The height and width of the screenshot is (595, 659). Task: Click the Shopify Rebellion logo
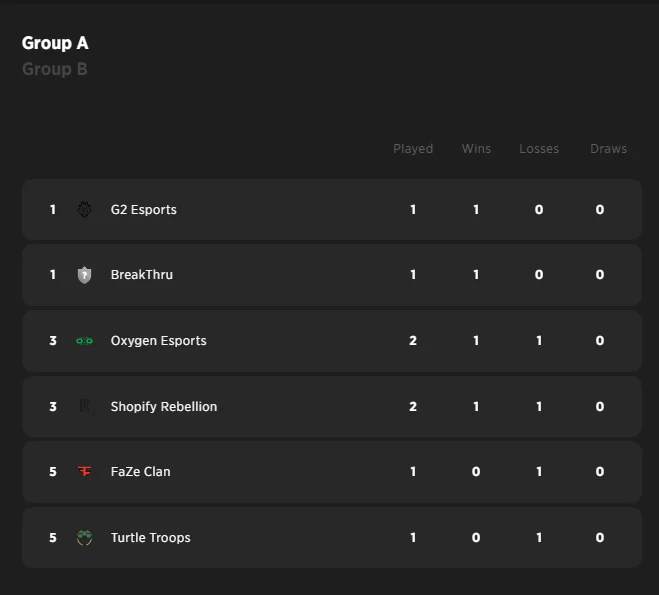pyautogui.click(x=84, y=406)
